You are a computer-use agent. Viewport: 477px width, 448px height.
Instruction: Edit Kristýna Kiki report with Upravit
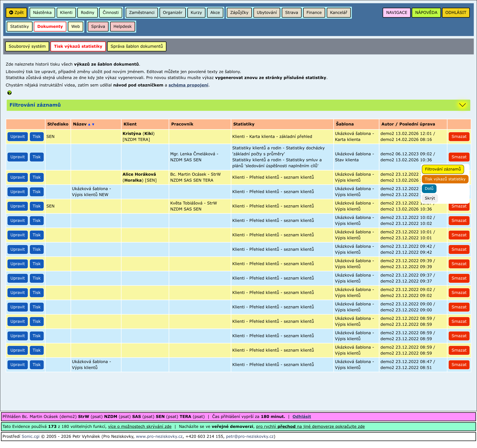pyautogui.click(x=18, y=136)
